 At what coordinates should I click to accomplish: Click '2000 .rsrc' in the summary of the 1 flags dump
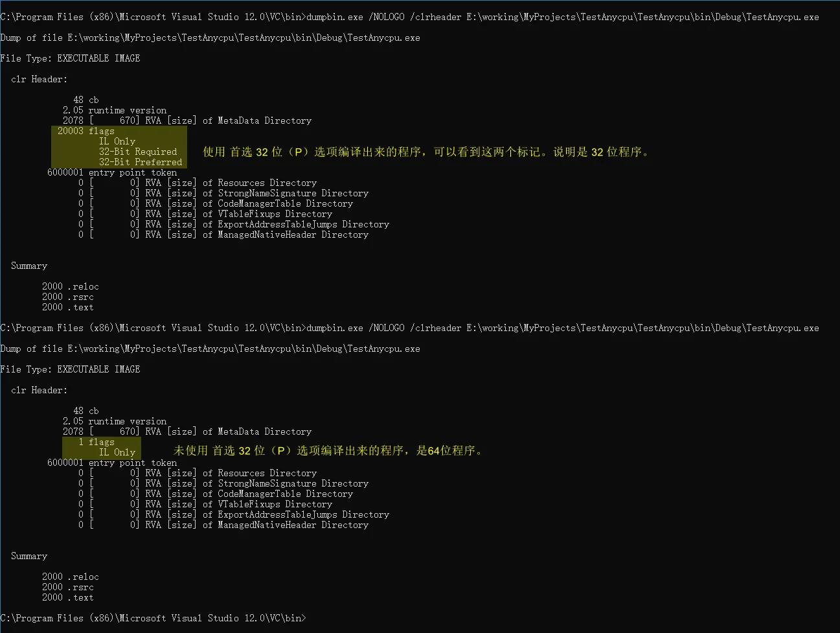point(68,587)
